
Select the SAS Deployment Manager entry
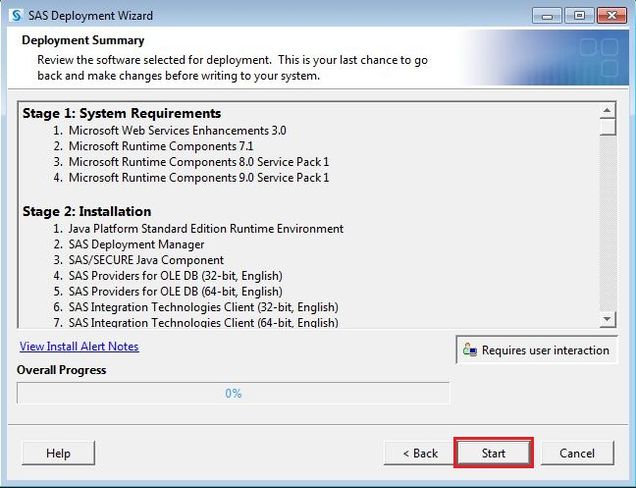[136, 245]
